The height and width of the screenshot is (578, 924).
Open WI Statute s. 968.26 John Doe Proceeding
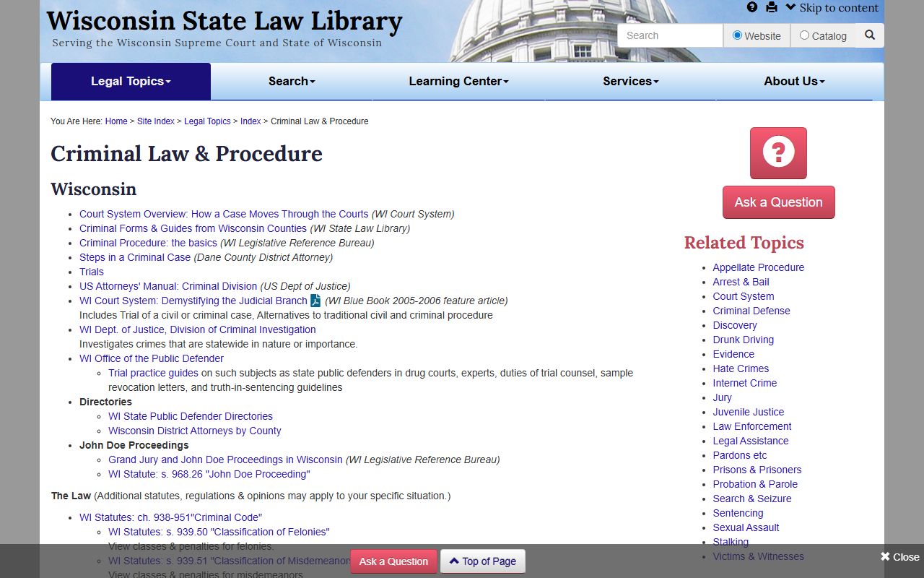[209, 474]
